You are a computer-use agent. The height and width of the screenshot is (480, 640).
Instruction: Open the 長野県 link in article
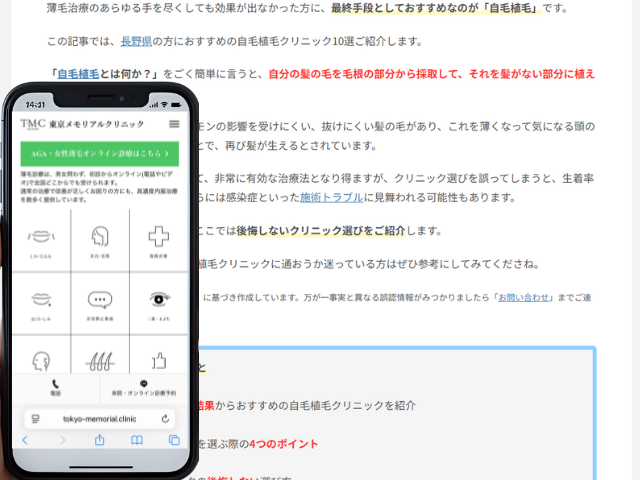pos(138,42)
